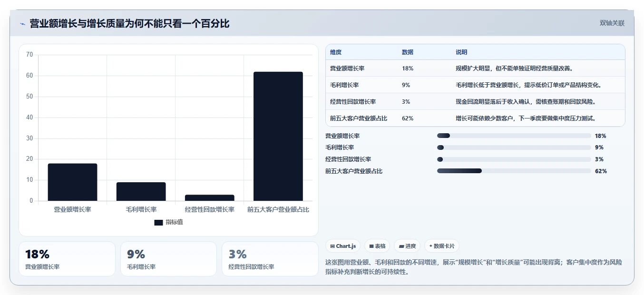The width and height of the screenshot is (644, 295).
Task: Click the 18% value beside the progress bar
Action: coord(601,136)
